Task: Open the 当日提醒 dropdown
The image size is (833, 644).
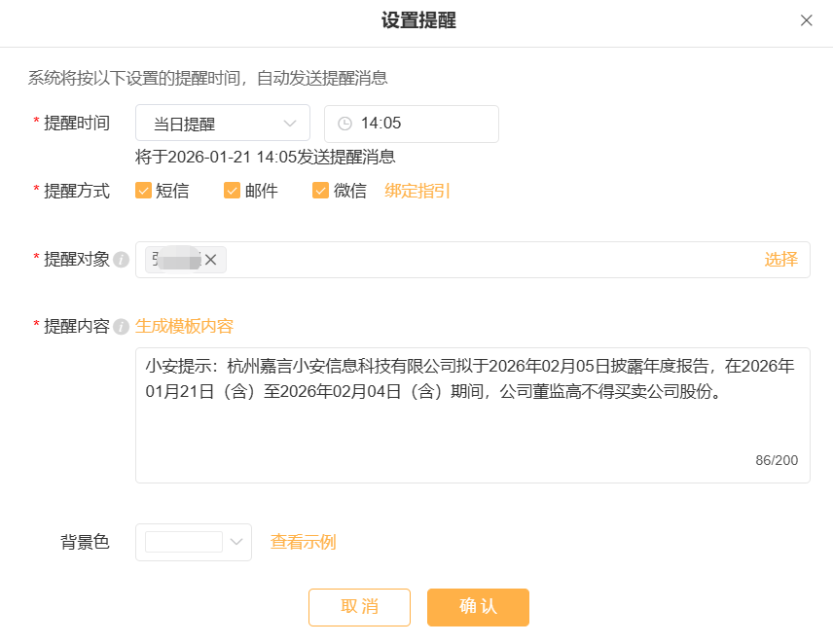Action: (223, 124)
